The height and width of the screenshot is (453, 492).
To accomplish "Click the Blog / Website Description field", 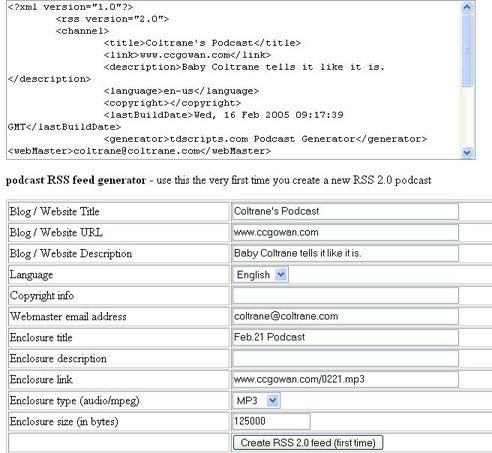I will (x=345, y=253).
